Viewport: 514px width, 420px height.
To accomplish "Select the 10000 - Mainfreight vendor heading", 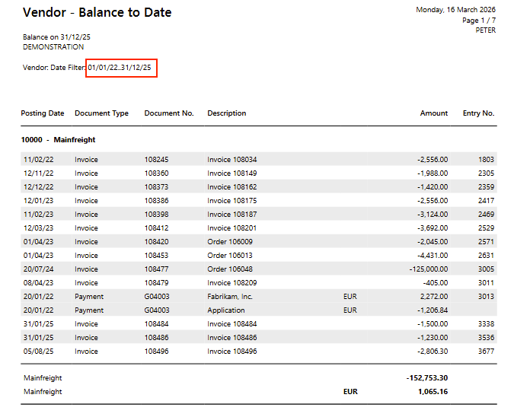I will pyautogui.click(x=58, y=140).
